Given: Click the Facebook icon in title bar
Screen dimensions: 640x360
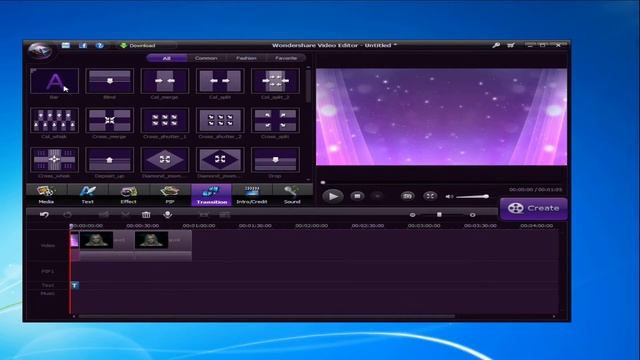Looking at the screenshot, I should 83,45.
